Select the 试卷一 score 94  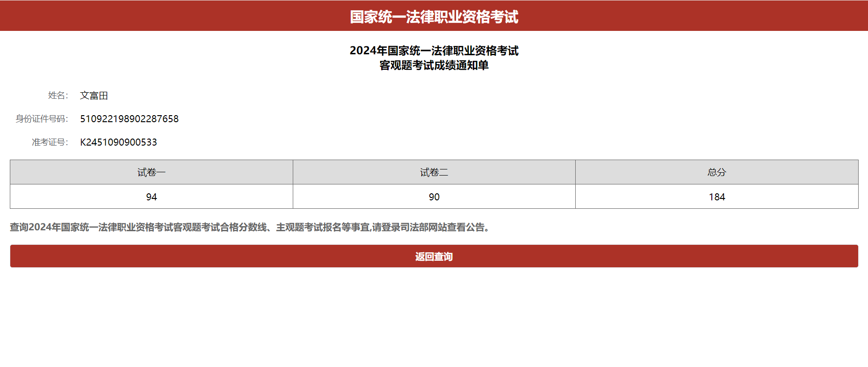pos(152,197)
